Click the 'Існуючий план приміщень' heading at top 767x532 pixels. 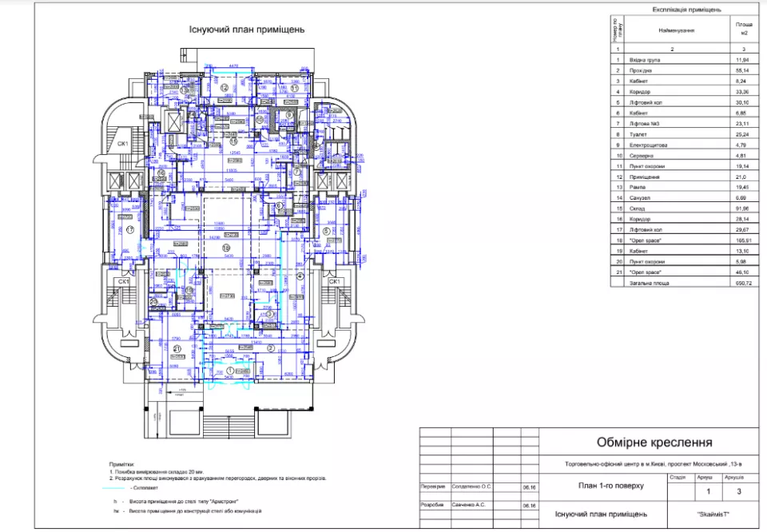[235, 30]
